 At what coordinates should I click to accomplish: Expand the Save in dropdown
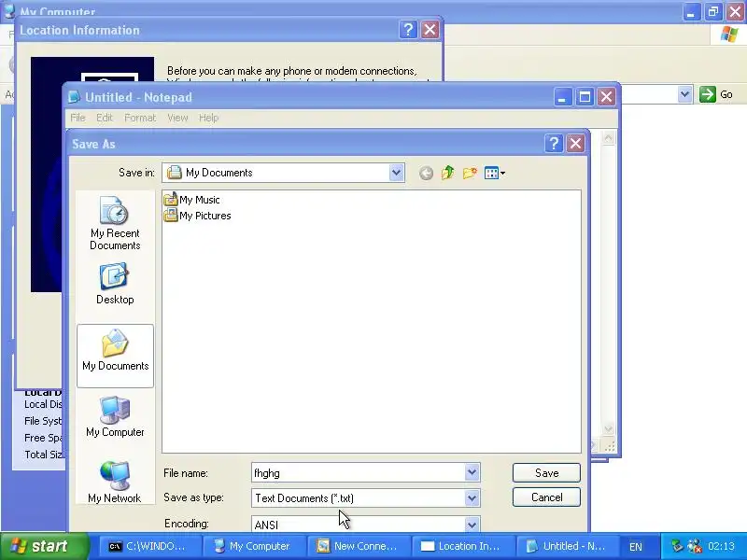(x=396, y=173)
